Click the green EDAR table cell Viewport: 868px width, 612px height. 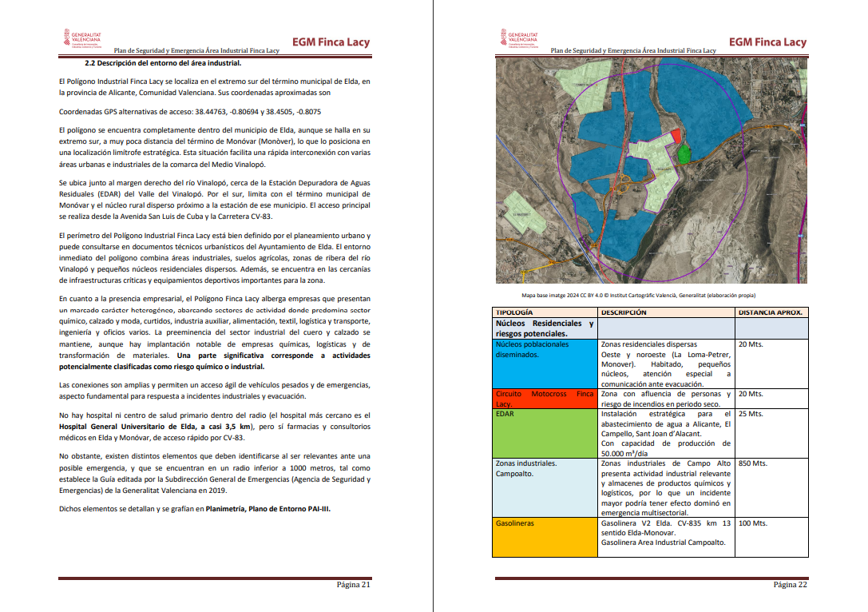coord(544,433)
